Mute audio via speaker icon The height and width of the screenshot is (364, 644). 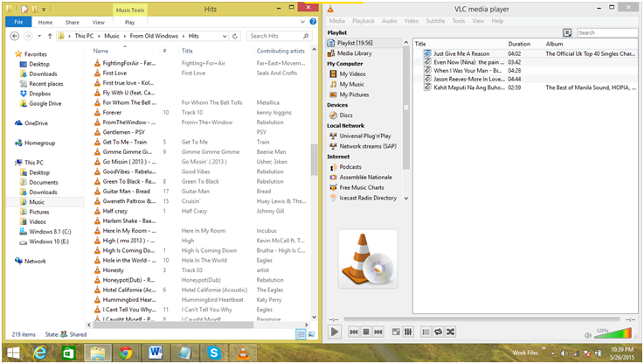click(x=586, y=332)
